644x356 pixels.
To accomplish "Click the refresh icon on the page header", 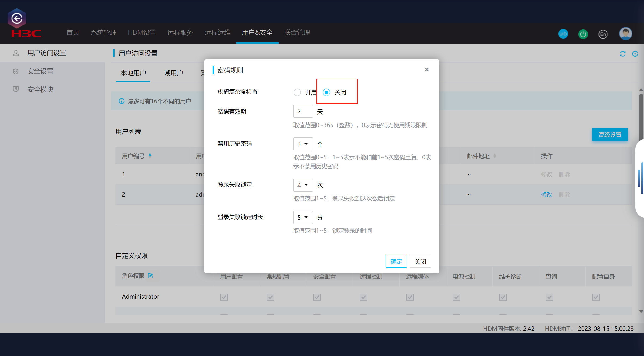I will [x=622, y=54].
